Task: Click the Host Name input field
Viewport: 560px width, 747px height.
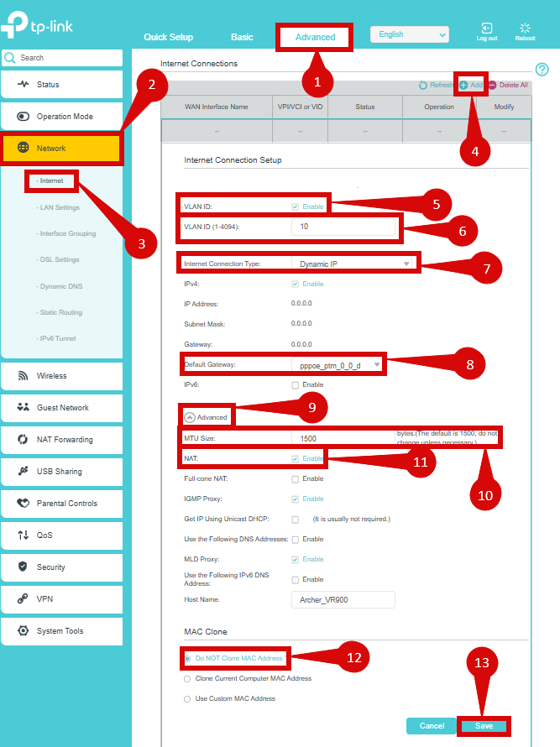Action: click(x=343, y=600)
